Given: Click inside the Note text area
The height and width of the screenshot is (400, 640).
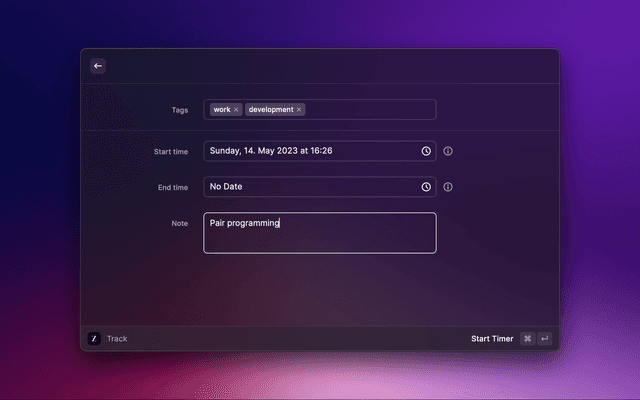Looking at the screenshot, I should tap(320, 238).
